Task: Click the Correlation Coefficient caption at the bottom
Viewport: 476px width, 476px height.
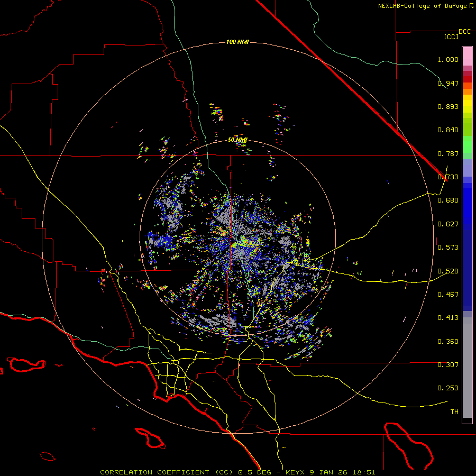Action: click(237, 472)
